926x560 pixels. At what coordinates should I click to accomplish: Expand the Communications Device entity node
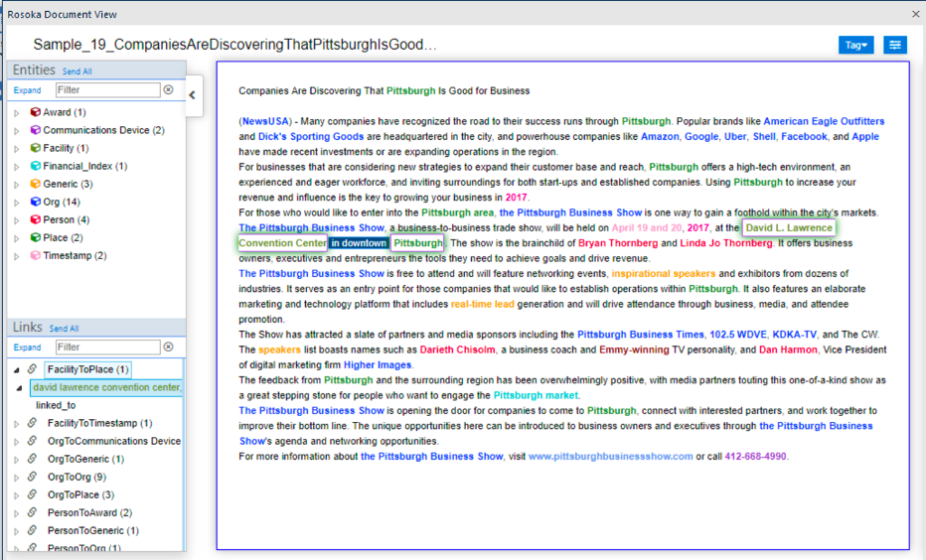coord(17,130)
